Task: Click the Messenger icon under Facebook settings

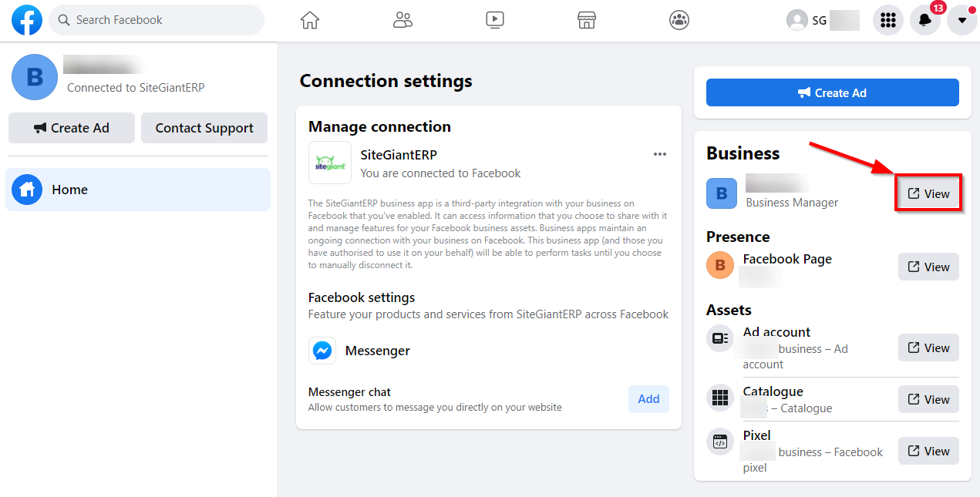Action: (322, 351)
